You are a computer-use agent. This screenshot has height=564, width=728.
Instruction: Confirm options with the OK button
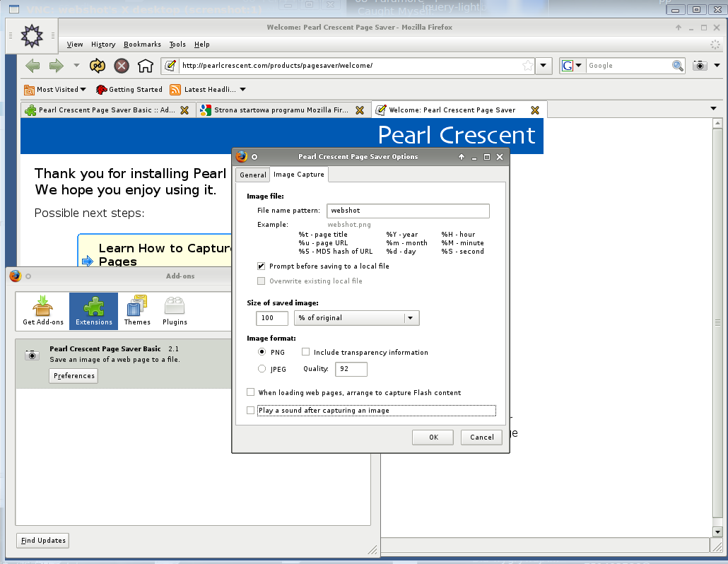[433, 437]
